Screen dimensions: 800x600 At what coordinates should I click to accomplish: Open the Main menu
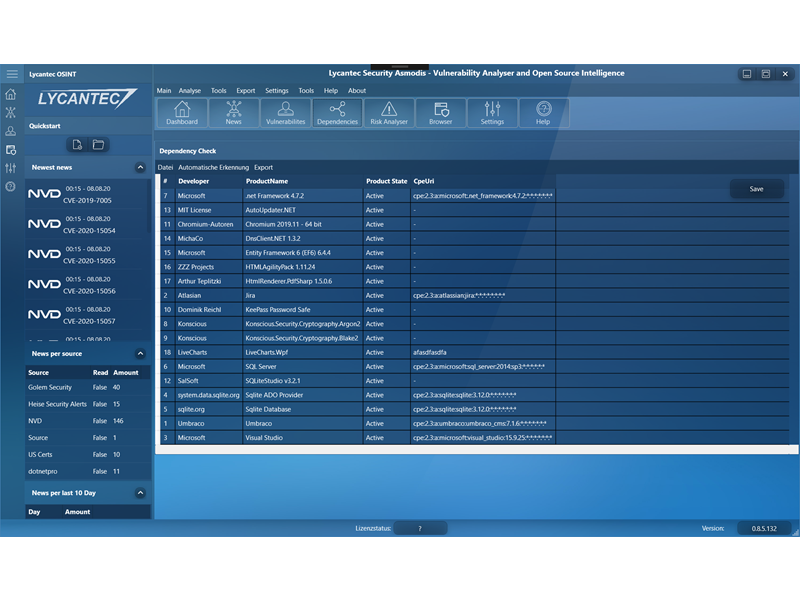coord(164,90)
